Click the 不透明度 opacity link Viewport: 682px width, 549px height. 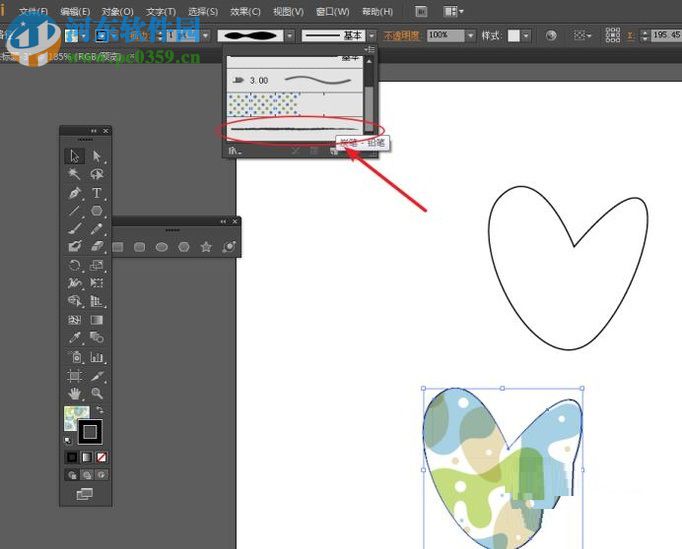pyautogui.click(x=403, y=35)
